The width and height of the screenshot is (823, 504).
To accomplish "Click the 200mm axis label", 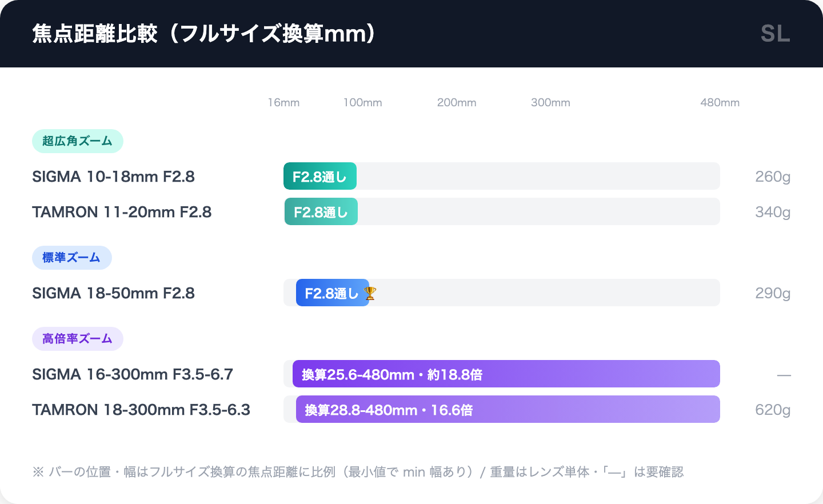I will tap(457, 103).
